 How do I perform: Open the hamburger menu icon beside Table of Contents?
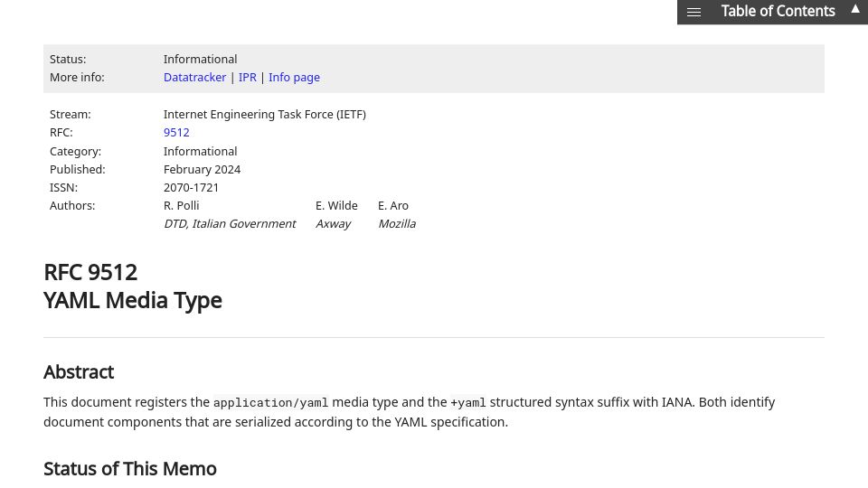pyautogui.click(x=693, y=12)
